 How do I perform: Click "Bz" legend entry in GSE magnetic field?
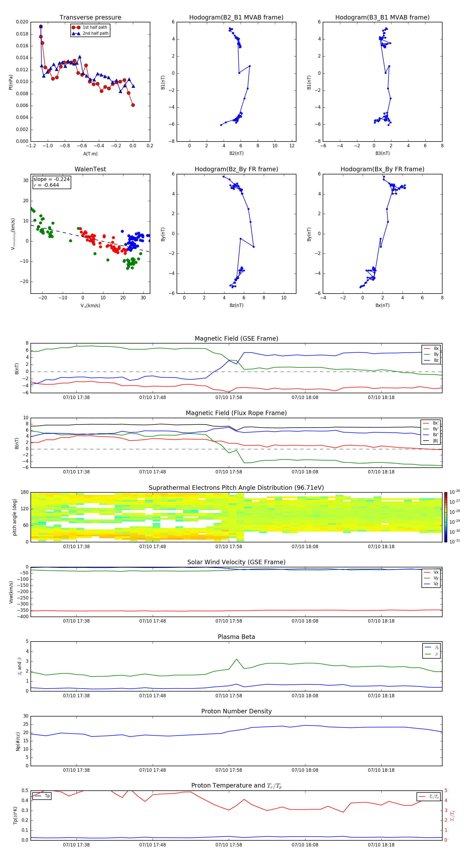click(x=431, y=361)
